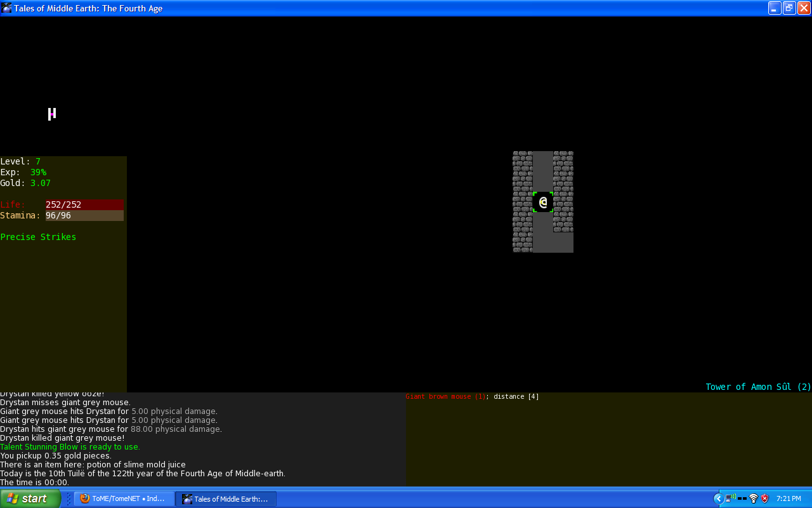The image size is (812, 508).
Task: Click the Exp: 39% stat line
Action: [23, 172]
